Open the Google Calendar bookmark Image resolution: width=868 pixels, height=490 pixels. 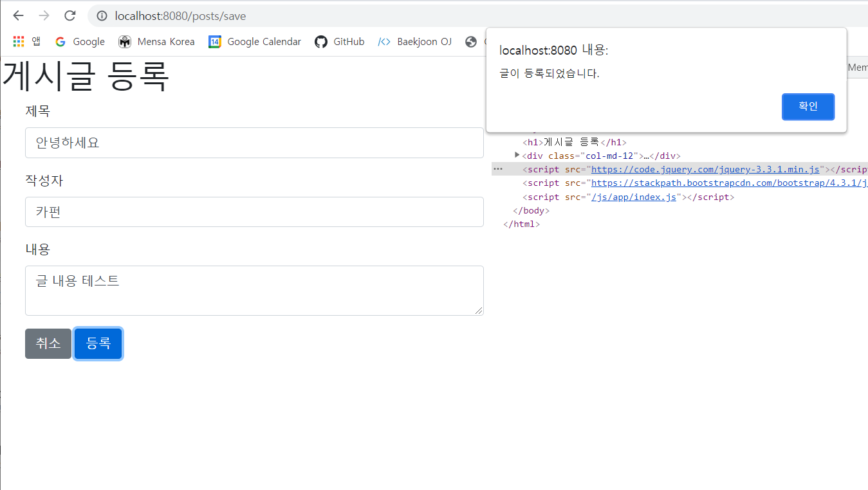tap(255, 42)
